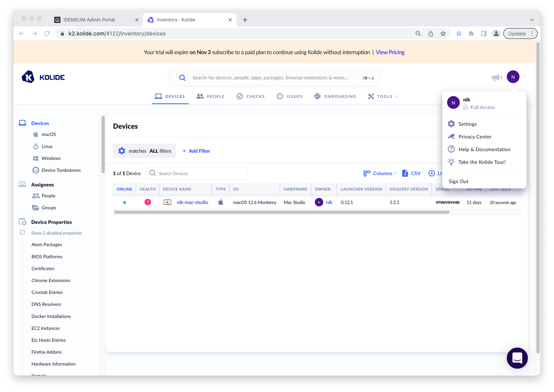Screen dimensions: 554x392
Task: Click the Chrome profile icon
Action: [x=496, y=34]
